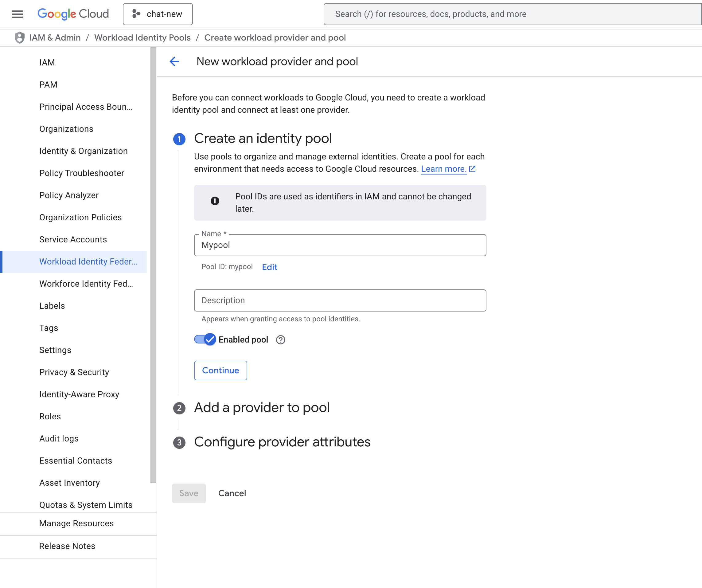Viewport: 702px width, 588px height.
Task: Click the back arrow to return to pools
Action: [x=174, y=61]
